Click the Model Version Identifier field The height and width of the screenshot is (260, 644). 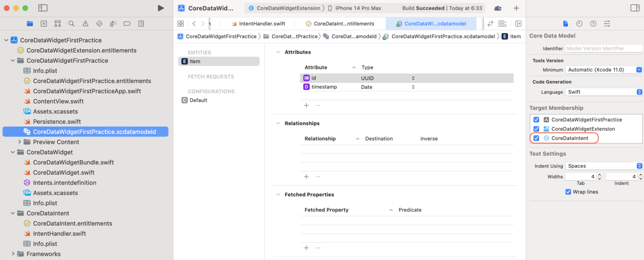(604, 49)
